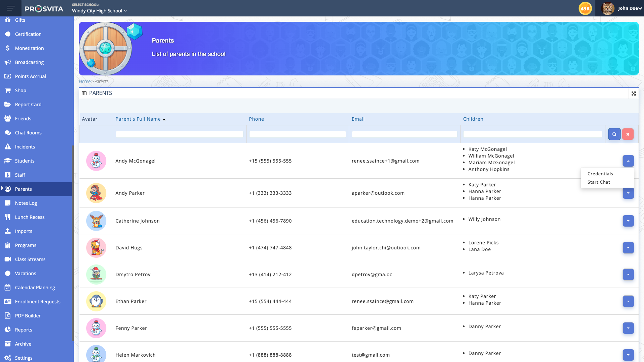The image size is (644, 362).
Task: Collapse Andy McGonagel row action menu
Action: (x=628, y=161)
